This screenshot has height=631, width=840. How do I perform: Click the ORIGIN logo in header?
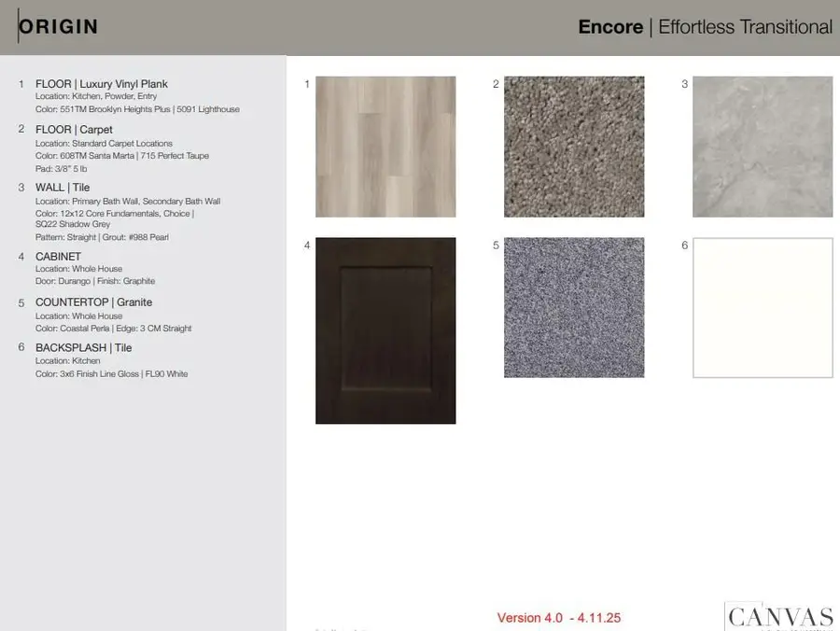click(58, 26)
